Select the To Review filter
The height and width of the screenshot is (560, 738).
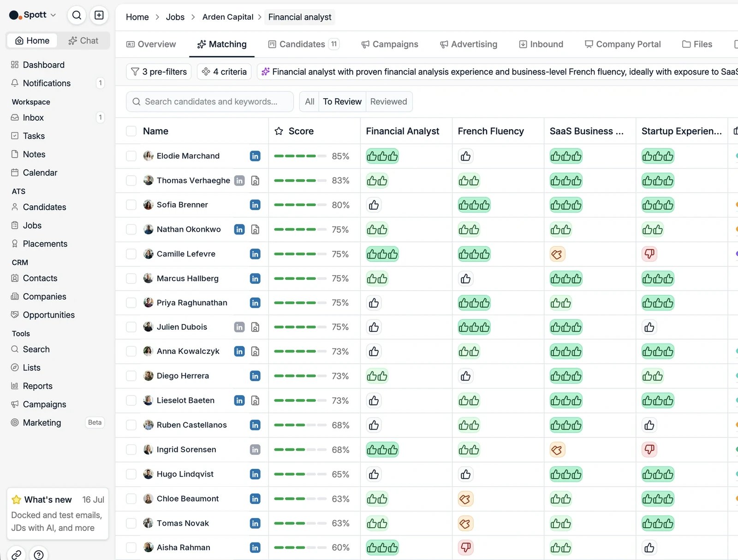click(342, 102)
